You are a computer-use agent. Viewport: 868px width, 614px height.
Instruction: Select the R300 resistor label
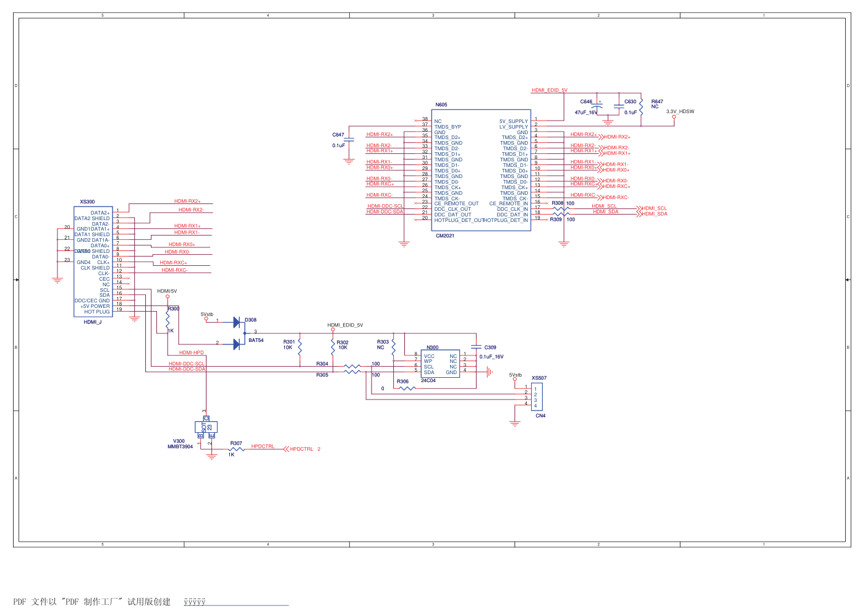coord(174,309)
